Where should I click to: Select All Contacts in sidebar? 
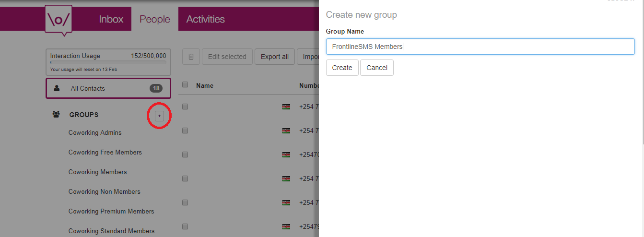[108, 88]
